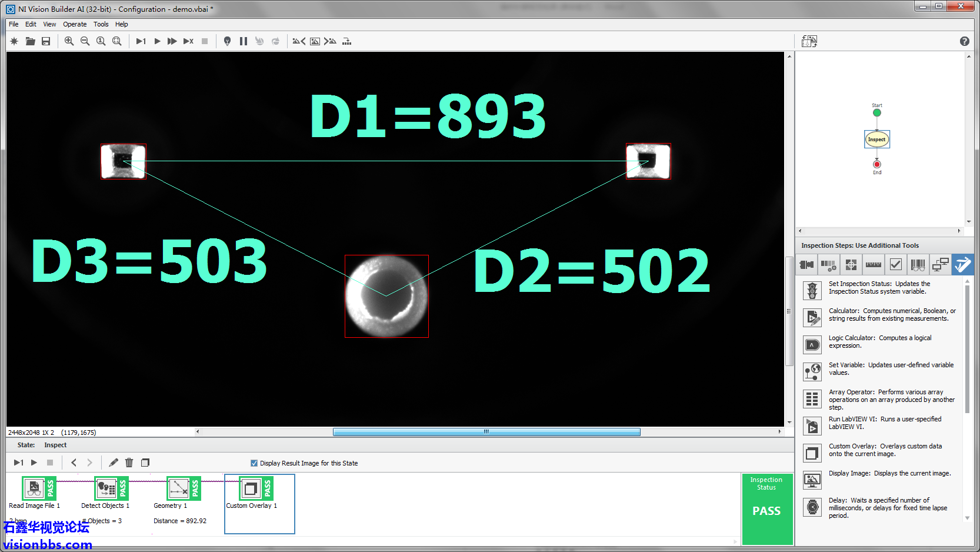Viewport: 980px width, 552px height.
Task: Toggle Display Result Image for this State
Action: [254, 463]
